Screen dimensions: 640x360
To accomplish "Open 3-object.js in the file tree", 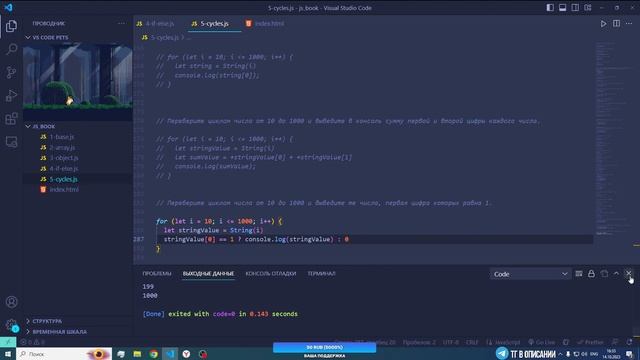I will click(78, 158).
